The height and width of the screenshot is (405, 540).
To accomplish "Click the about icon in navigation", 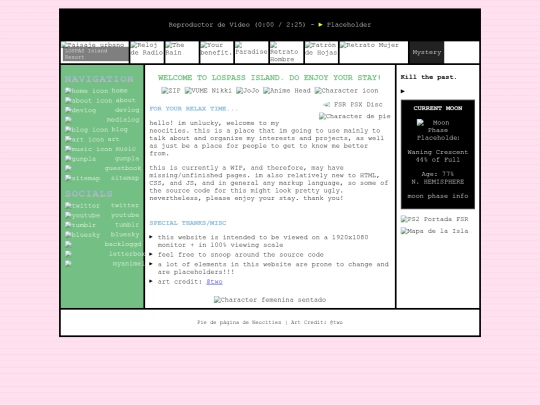I will pos(89,101).
